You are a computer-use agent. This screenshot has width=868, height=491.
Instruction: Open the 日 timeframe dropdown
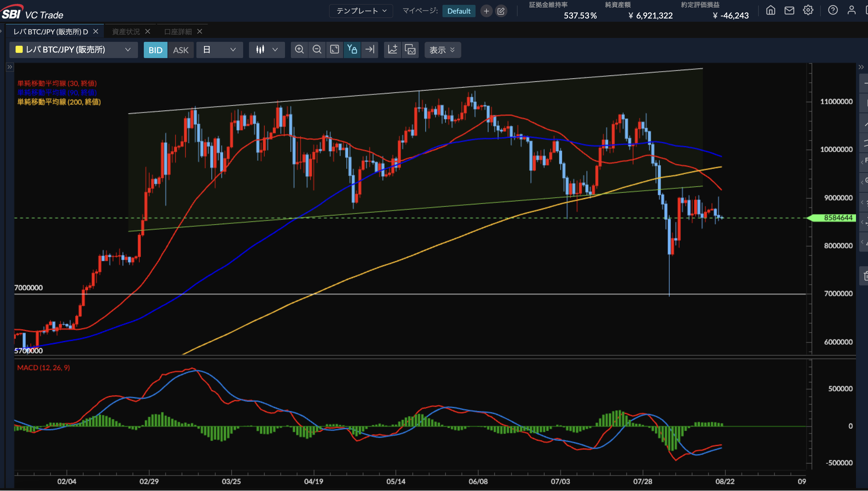(x=219, y=50)
